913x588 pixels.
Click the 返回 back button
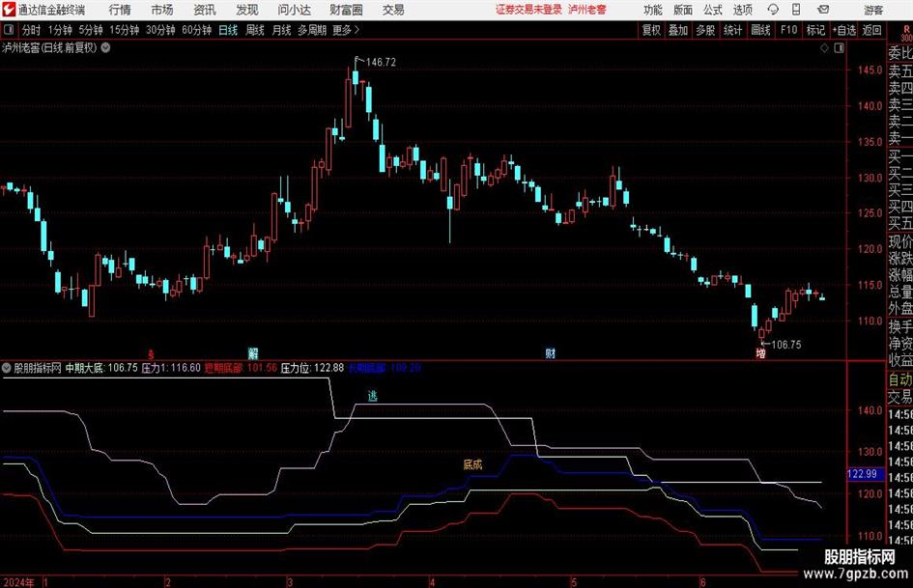pyautogui.click(x=871, y=30)
